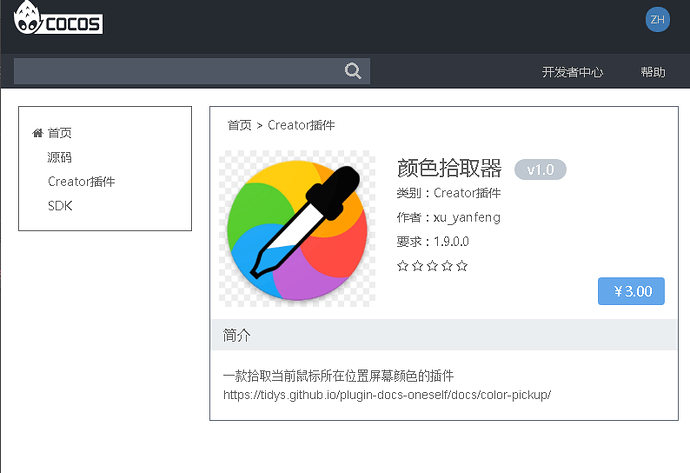The width and height of the screenshot is (690, 473).
Task: Select 源码 category in the sidebar
Action: click(x=60, y=157)
